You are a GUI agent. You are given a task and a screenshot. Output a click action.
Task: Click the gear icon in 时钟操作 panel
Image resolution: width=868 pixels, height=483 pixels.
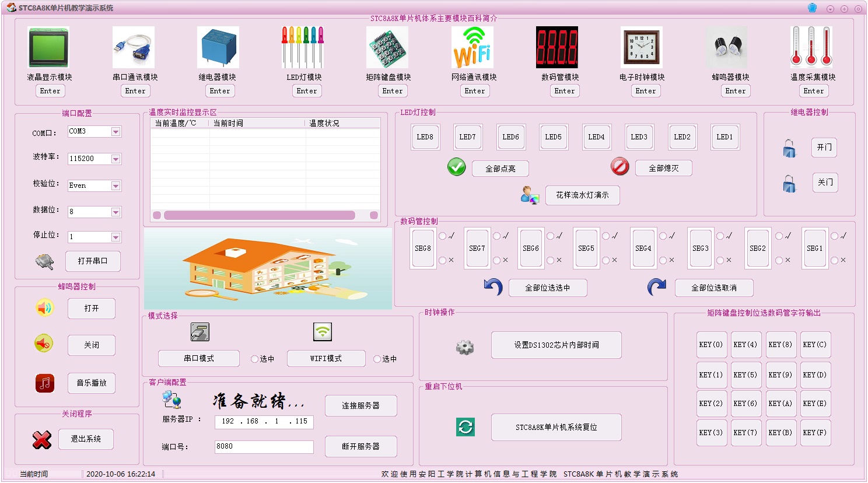(x=465, y=347)
